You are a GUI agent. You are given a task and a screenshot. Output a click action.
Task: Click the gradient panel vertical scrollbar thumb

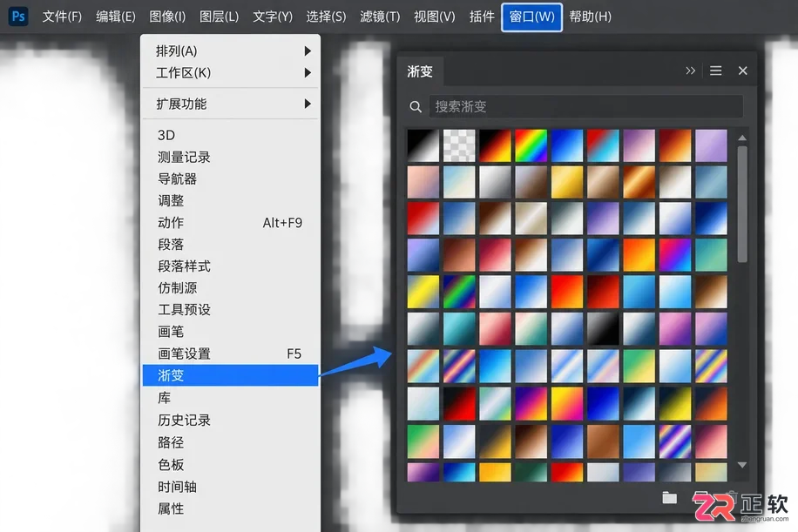point(742,204)
